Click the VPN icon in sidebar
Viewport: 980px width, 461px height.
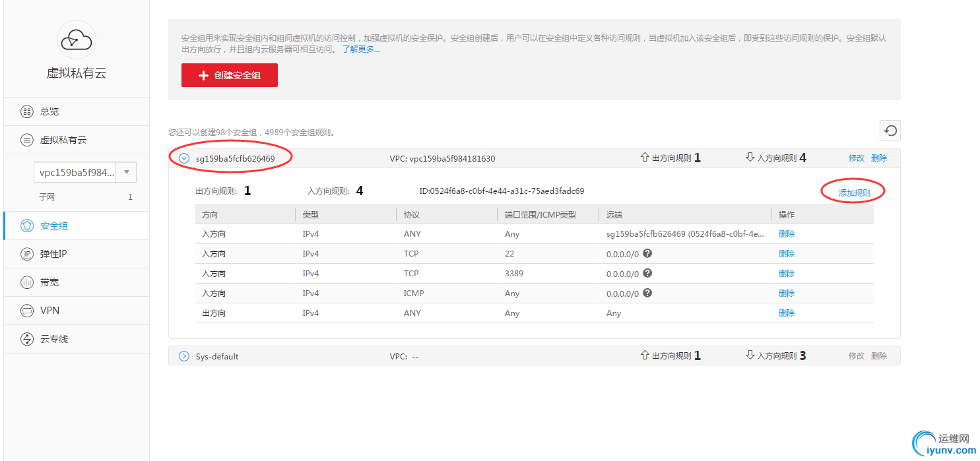point(27,311)
